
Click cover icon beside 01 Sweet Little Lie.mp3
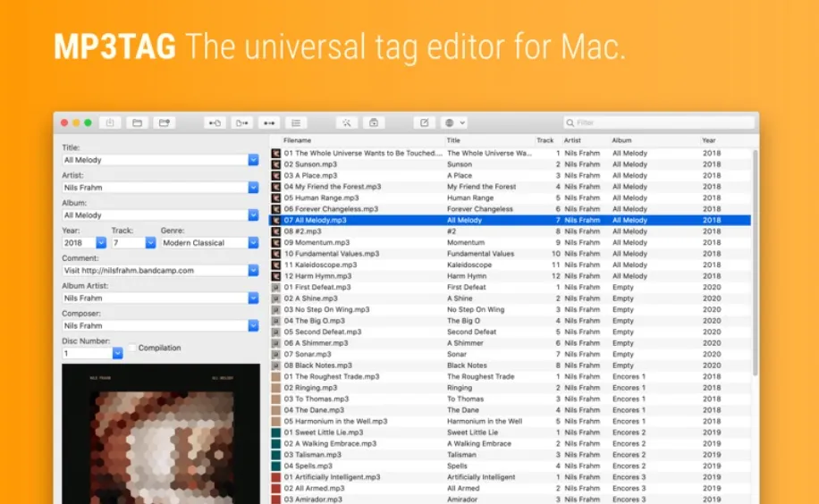(275, 433)
